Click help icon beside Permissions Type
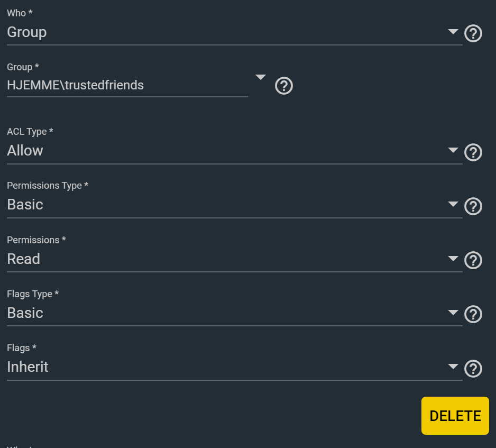Image resolution: width=496 pixels, height=448 pixels. [x=473, y=206]
